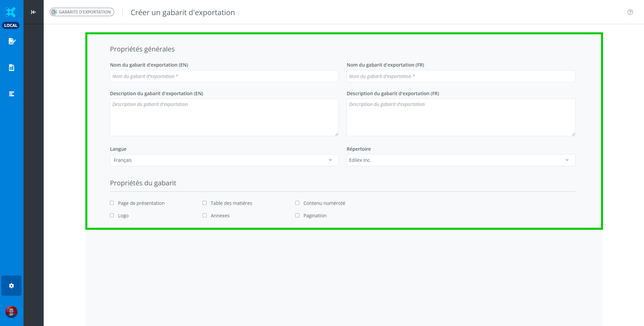The image size is (644, 326).
Task: Open the Répertoire dropdown
Action: 461,160
